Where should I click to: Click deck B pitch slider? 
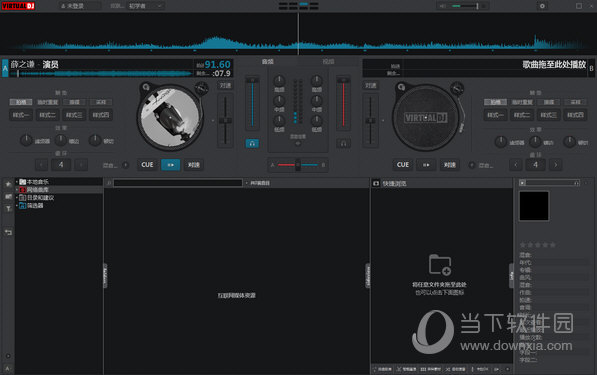click(370, 121)
